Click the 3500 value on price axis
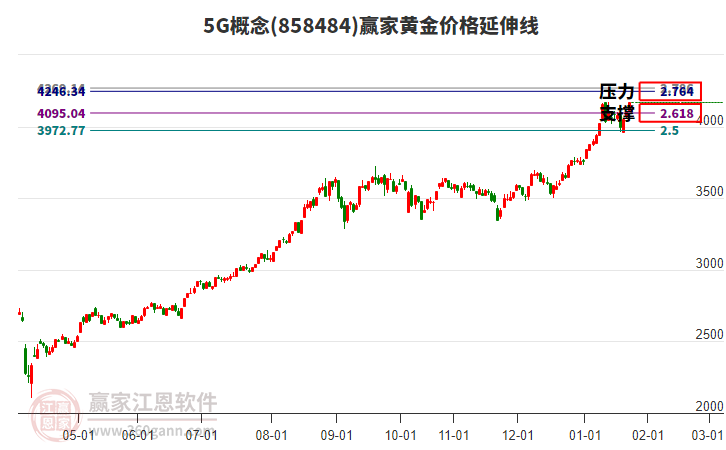Image resolution: width=726 pixels, height=450 pixels. pyautogui.click(x=709, y=192)
